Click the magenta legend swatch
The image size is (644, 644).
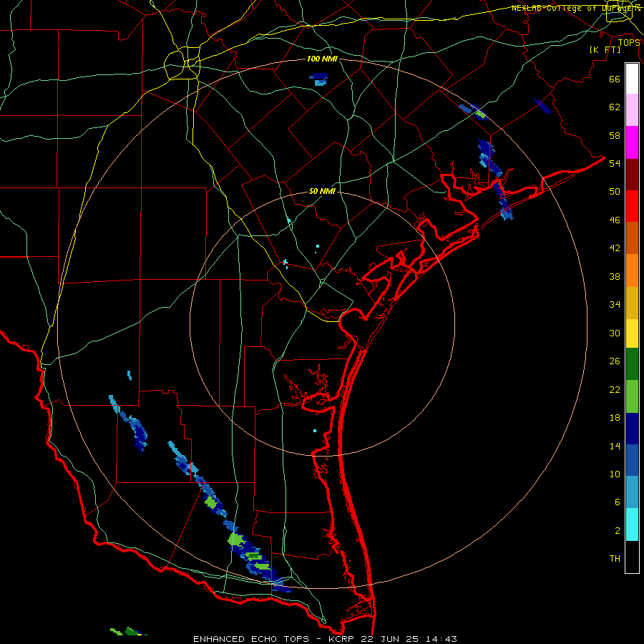coord(632,142)
